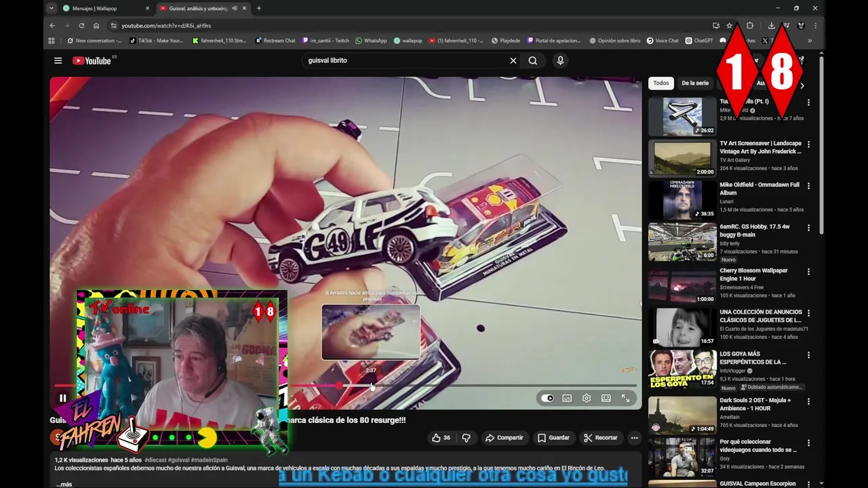Screen dimensions: 868x488
Task: Save the video with the Guardar button
Action: point(553,438)
